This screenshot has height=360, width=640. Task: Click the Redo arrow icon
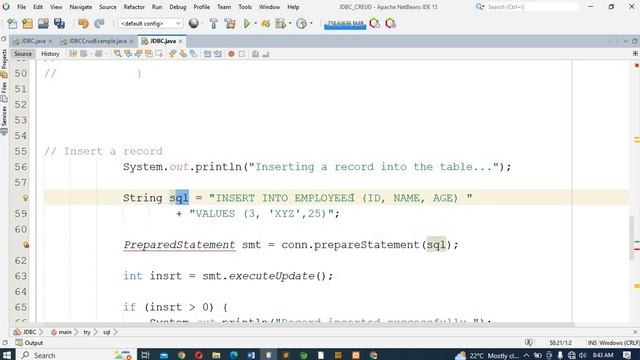[x=99, y=24]
